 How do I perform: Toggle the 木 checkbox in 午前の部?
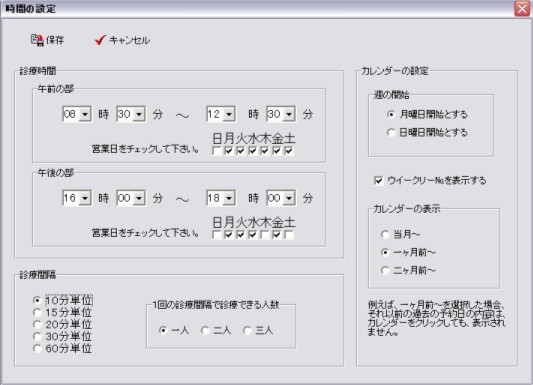[x=265, y=151]
